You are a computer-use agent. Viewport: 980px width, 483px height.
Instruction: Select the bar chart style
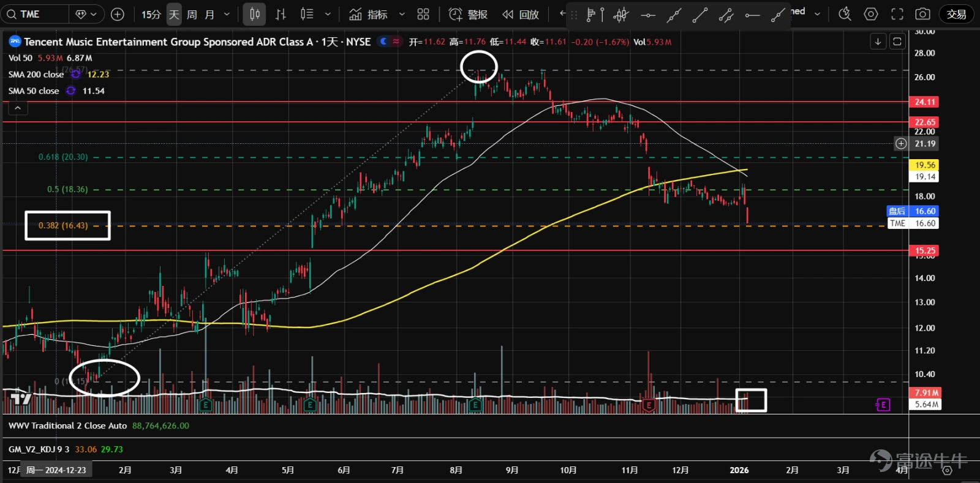pyautogui.click(x=281, y=14)
